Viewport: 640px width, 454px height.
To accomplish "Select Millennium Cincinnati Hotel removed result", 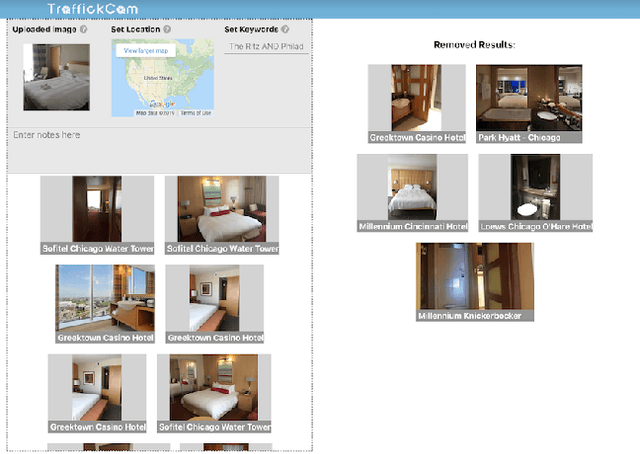I will [412, 188].
